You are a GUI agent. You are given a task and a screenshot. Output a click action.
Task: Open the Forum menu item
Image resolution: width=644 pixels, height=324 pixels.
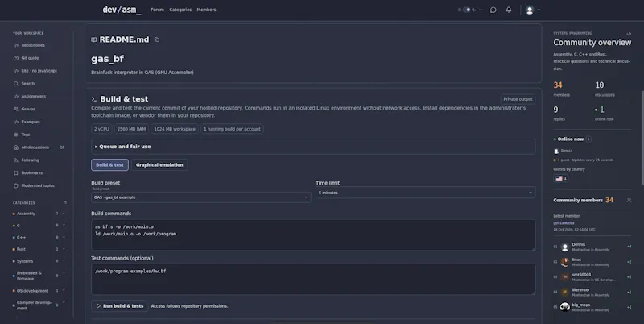157,10
